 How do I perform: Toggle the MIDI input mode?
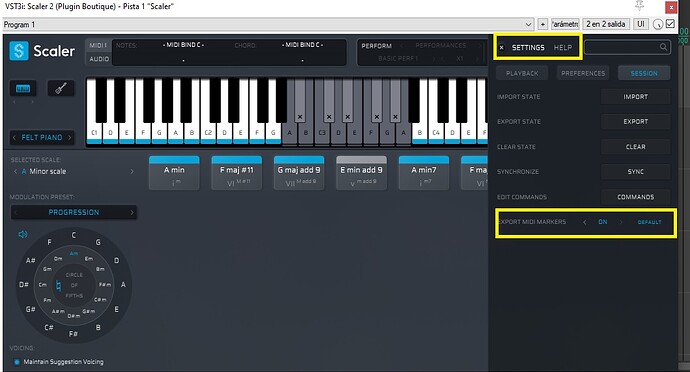(98, 45)
